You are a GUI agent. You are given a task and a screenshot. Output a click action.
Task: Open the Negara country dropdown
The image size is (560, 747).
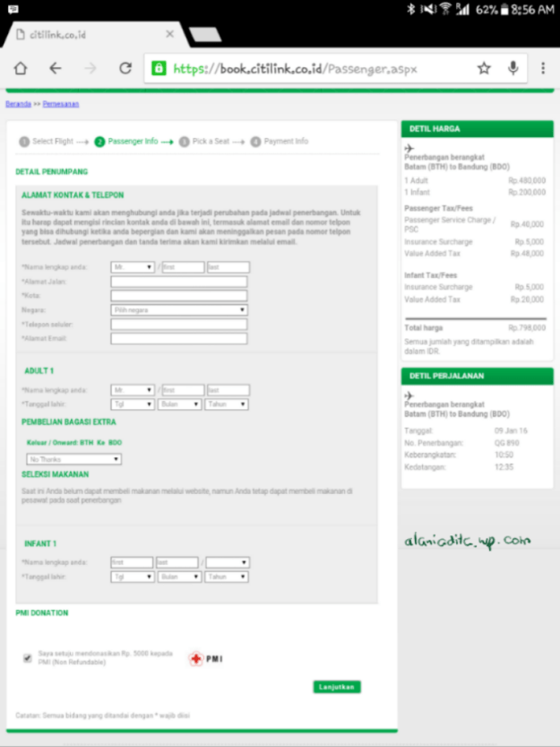click(x=179, y=310)
